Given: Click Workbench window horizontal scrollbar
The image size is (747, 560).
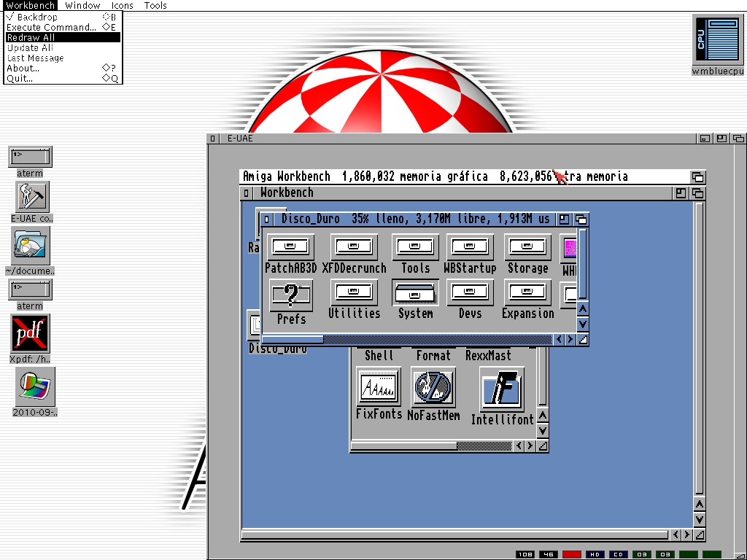Looking at the screenshot, I should point(454,534).
